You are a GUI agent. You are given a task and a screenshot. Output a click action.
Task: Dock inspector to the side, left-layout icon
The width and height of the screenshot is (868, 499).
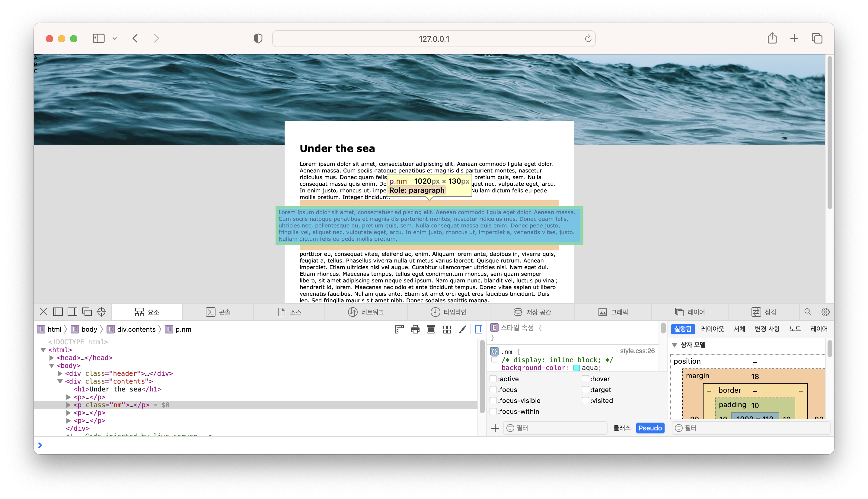[x=58, y=312]
